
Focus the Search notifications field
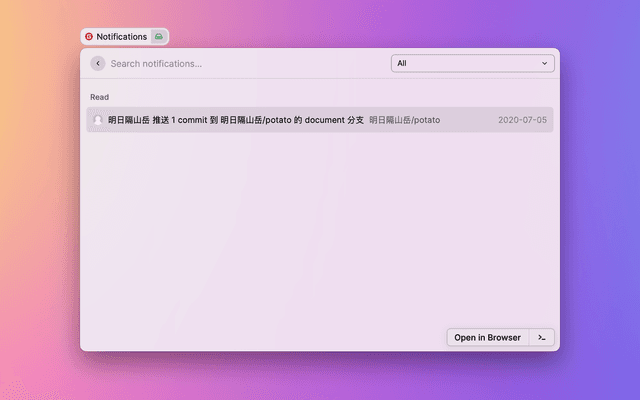tap(240, 63)
